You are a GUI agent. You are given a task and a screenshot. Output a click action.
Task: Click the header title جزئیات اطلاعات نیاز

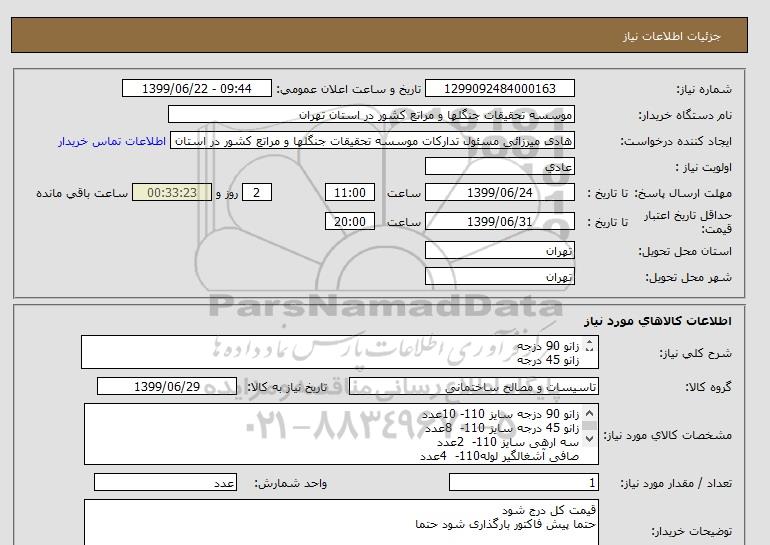click(671, 36)
